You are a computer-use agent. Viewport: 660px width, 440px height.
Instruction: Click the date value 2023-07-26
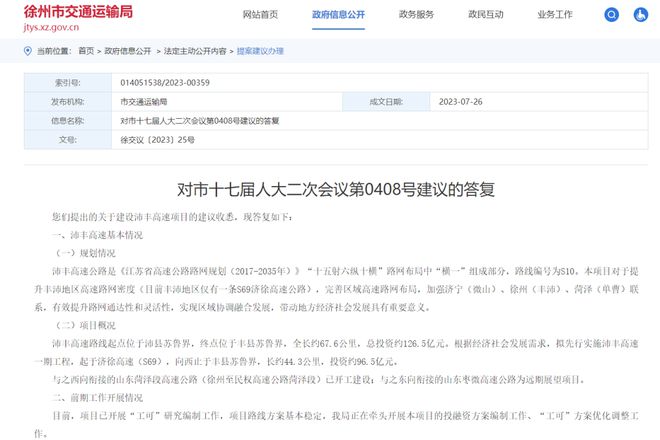460,101
